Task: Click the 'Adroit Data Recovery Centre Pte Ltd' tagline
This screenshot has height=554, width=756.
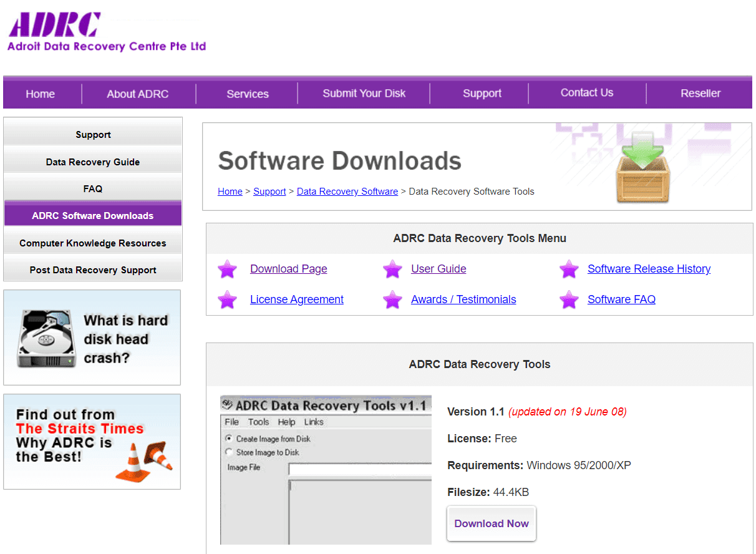Action: (107, 46)
